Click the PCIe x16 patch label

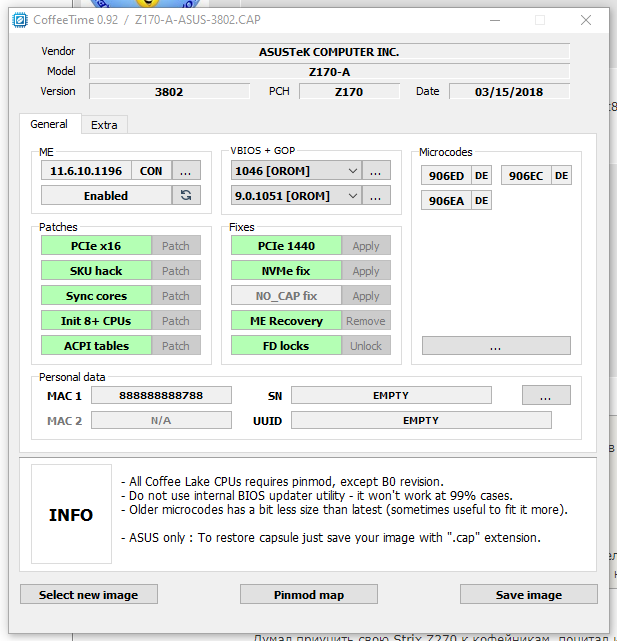click(96, 246)
